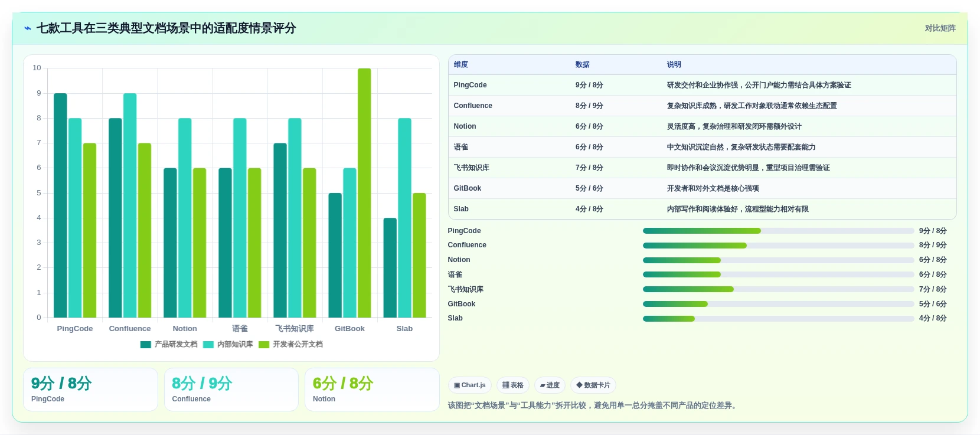The image size is (980, 435).
Task: Click the footer note starting with 该图把
Action: (593, 405)
